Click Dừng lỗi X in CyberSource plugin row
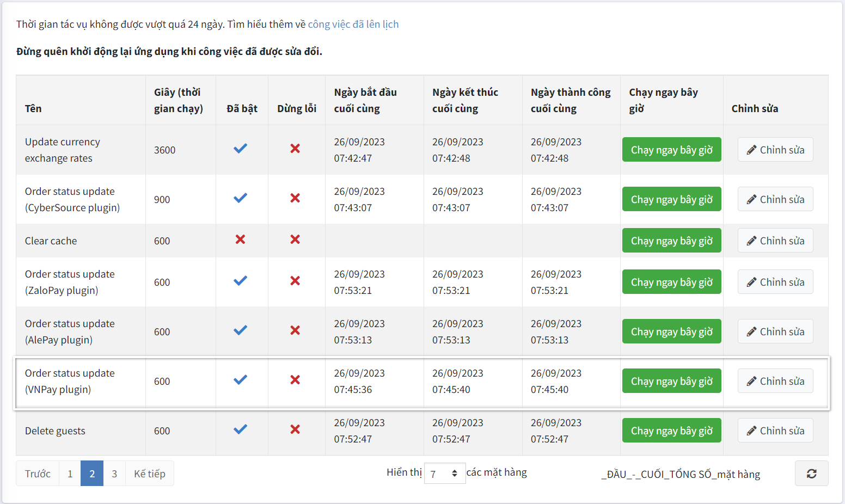845x504 pixels. pyautogui.click(x=295, y=198)
